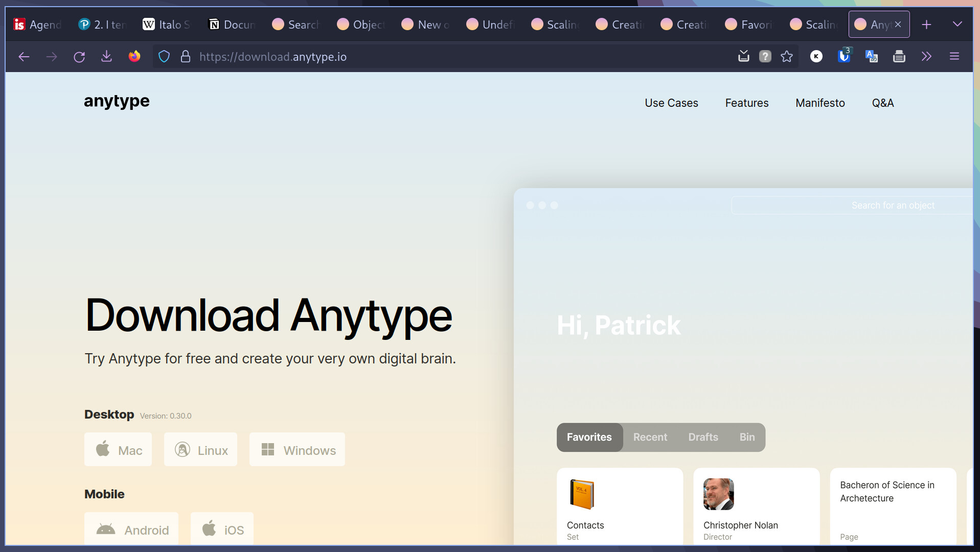
Task: Download Anytype for Linux
Action: (x=201, y=450)
